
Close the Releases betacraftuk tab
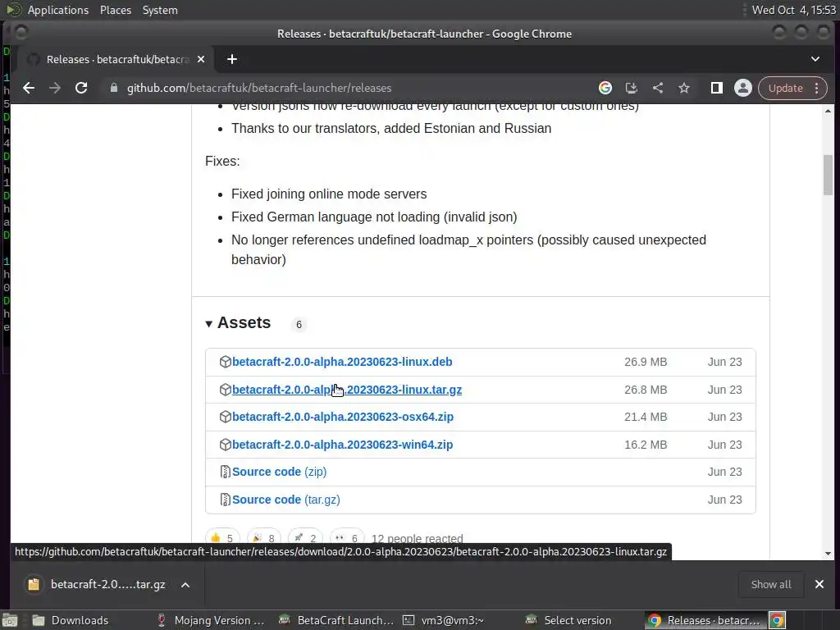[201, 59]
